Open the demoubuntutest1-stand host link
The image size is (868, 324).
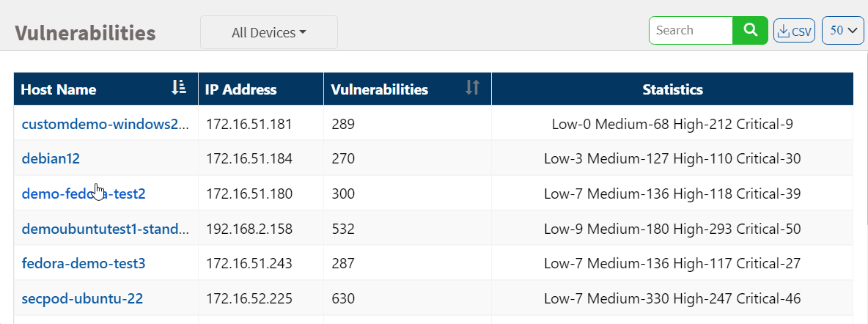click(x=106, y=229)
